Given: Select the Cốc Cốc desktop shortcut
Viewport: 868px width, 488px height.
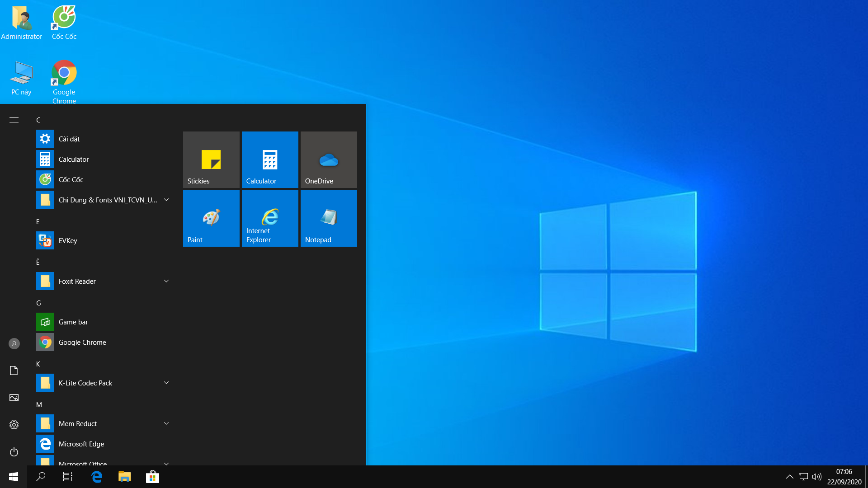Looking at the screenshot, I should (x=64, y=23).
